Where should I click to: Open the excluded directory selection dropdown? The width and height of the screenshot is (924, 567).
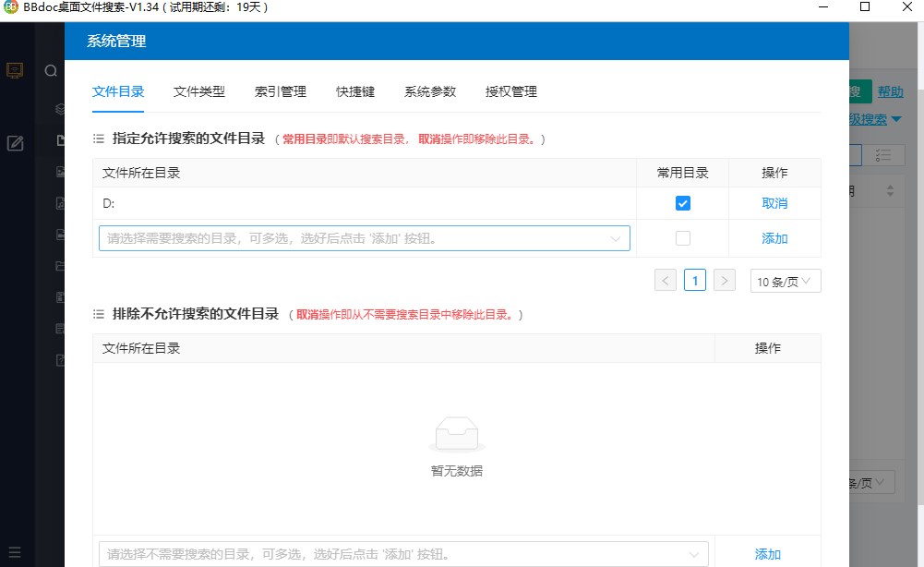pos(403,554)
